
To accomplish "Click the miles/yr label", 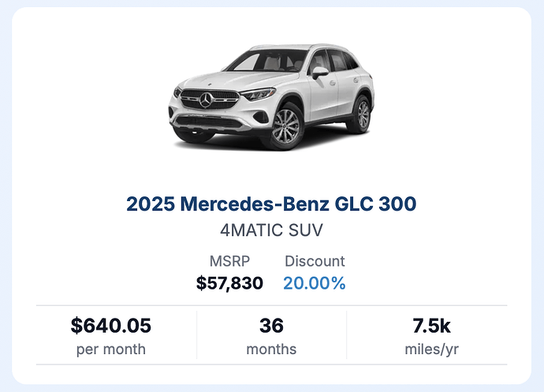I will click(x=431, y=349).
